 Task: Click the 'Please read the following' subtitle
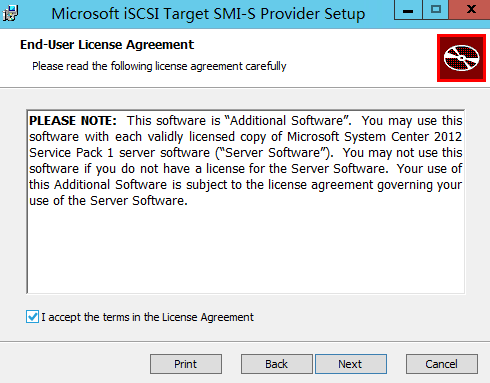click(x=159, y=66)
